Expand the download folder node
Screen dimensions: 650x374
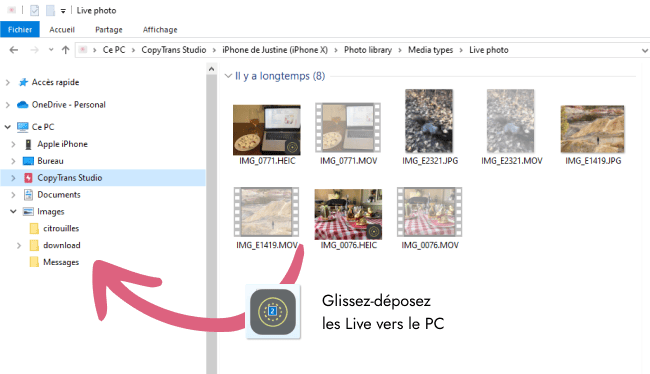[x=19, y=245]
